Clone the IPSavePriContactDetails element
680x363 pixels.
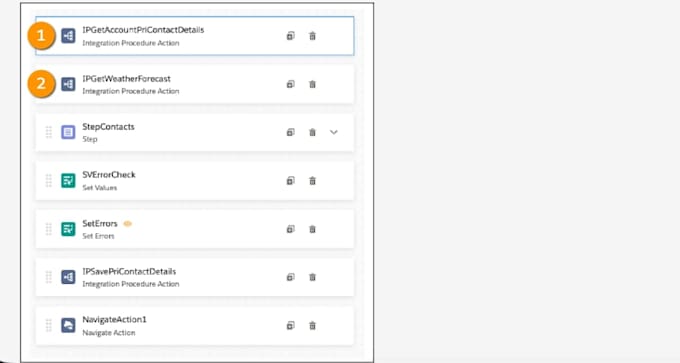(x=291, y=277)
